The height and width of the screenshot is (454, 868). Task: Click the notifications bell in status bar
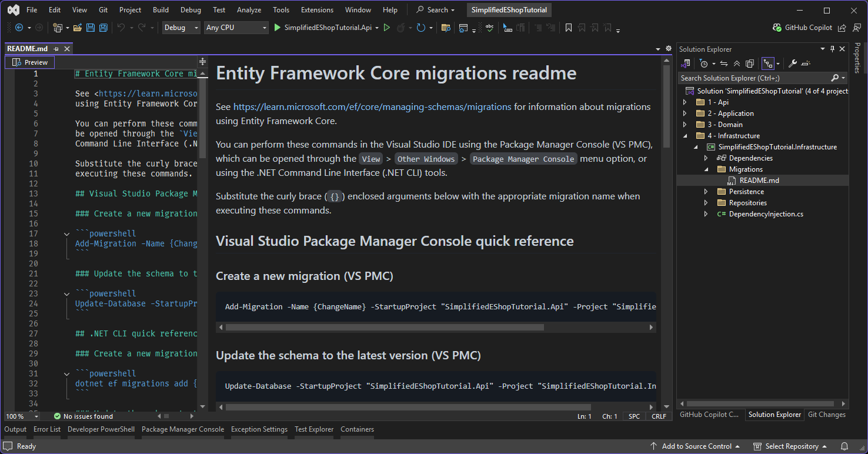pyautogui.click(x=844, y=446)
